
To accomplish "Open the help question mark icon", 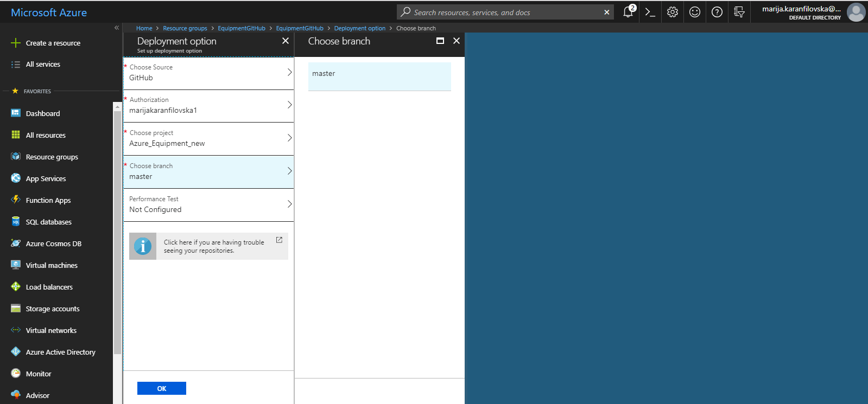I will pyautogui.click(x=717, y=12).
